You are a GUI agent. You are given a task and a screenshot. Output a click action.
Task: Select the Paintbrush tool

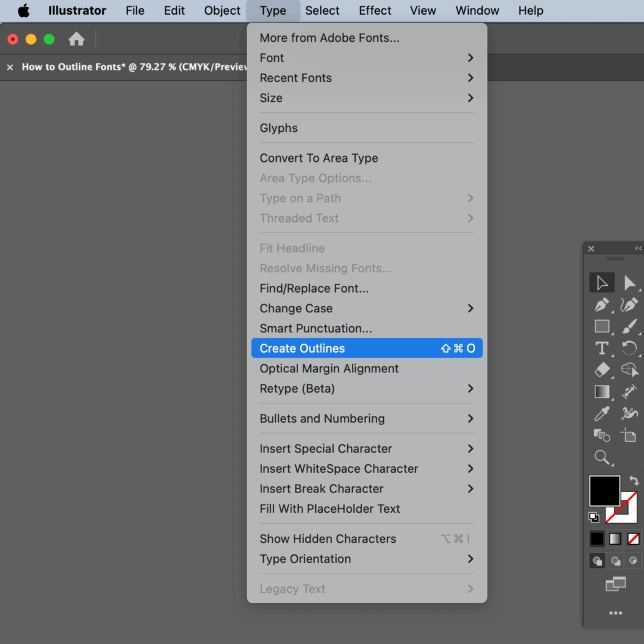[629, 326]
